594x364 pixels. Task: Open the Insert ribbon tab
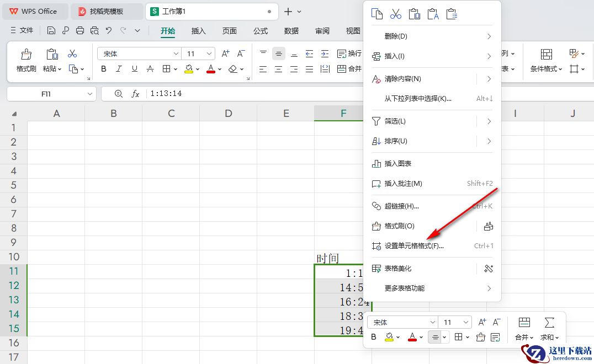click(x=199, y=31)
